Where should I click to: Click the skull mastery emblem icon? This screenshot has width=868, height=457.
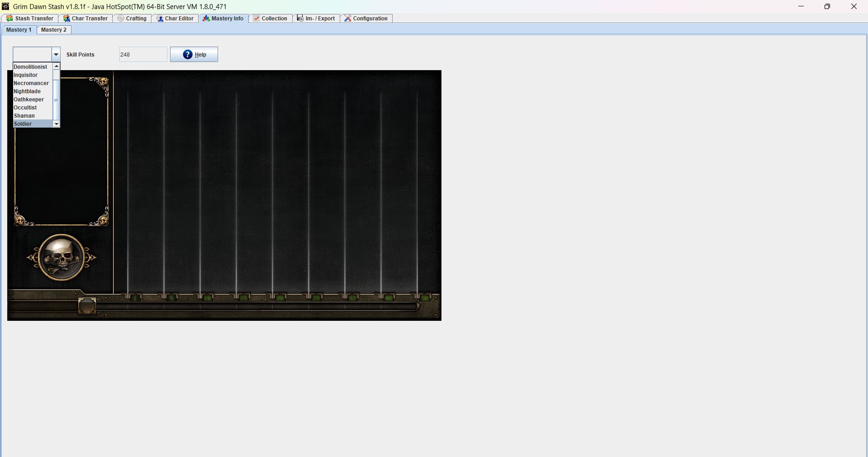coord(61,257)
